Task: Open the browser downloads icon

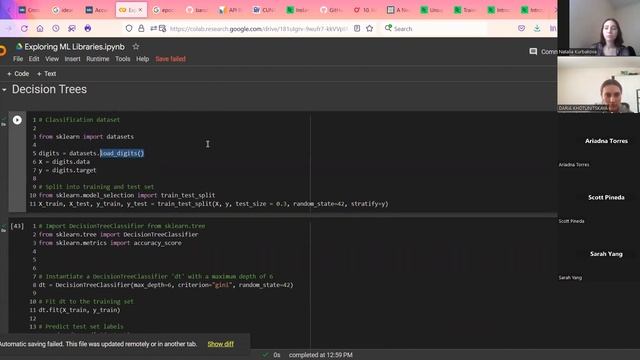Action: pyautogui.click(x=537, y=29)
